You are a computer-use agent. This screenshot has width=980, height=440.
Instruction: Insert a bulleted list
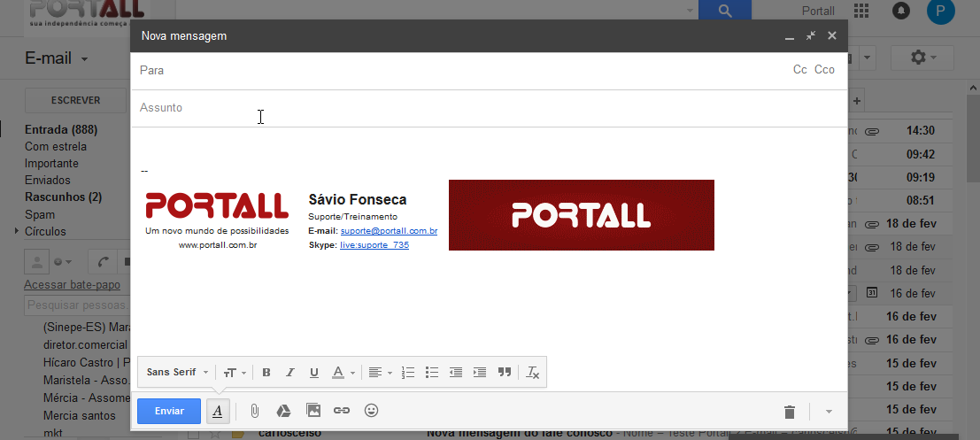pyautogui.click(x=432, y=373)
